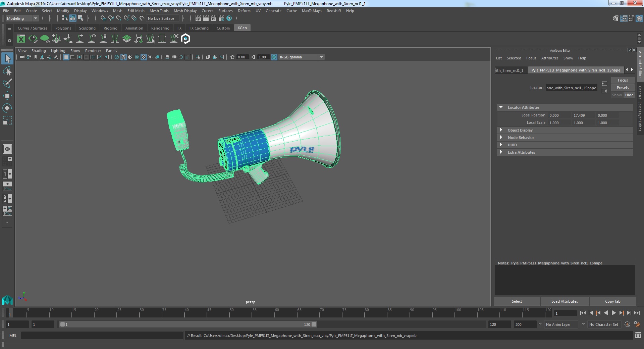Click range slider start handle
The width and height of the screenshot is (644, 349).
(x=62, y=325)
